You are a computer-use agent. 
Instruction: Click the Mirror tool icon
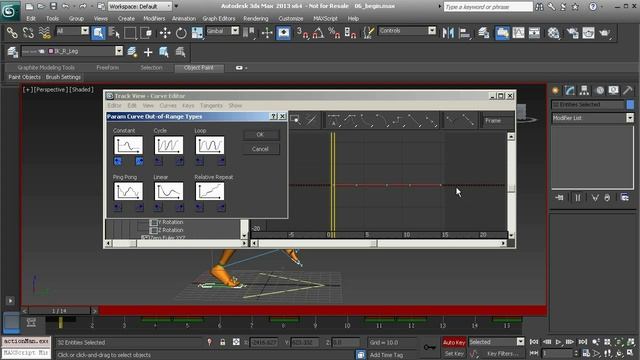[x=448, y=33]
